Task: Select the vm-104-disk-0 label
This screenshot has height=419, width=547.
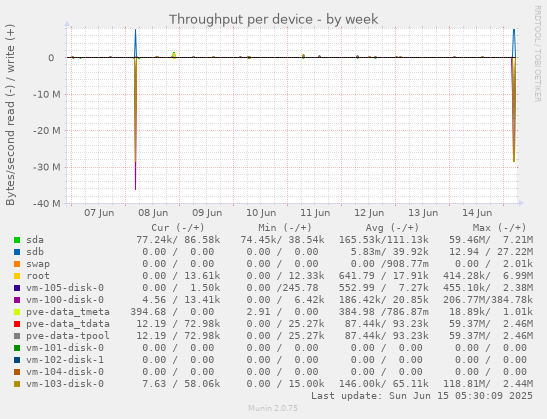Action: click(x=65, y=372)
